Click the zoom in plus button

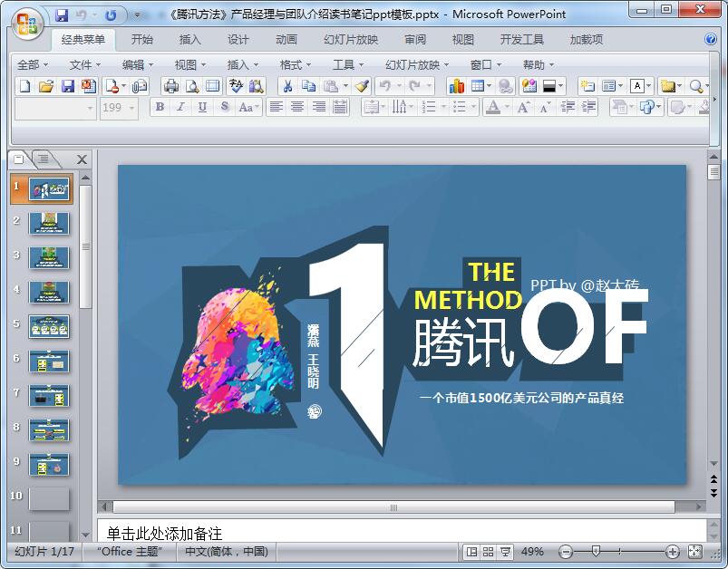(x=673, y=552)
